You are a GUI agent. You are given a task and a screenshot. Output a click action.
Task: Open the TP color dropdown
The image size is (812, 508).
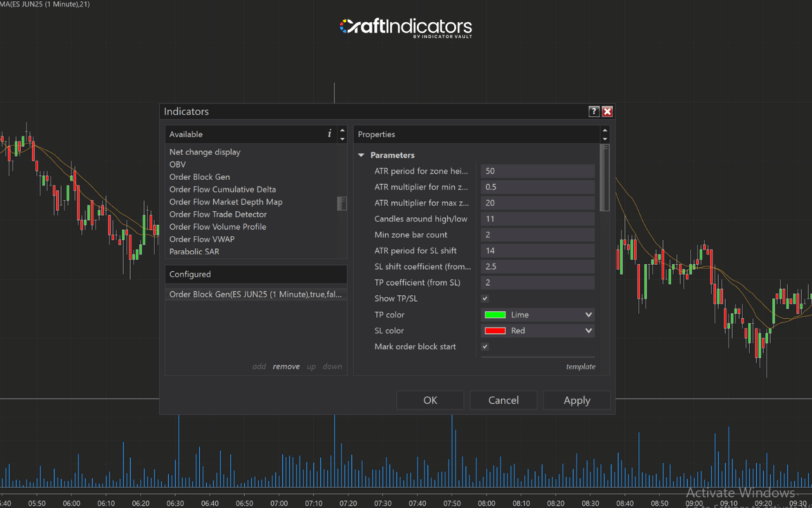coord(589,314)
